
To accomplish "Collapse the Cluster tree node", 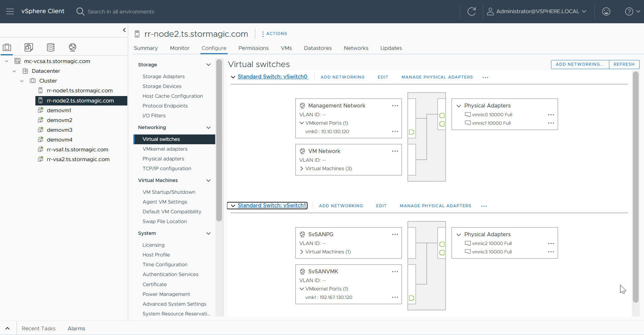I will click(22, 81).
